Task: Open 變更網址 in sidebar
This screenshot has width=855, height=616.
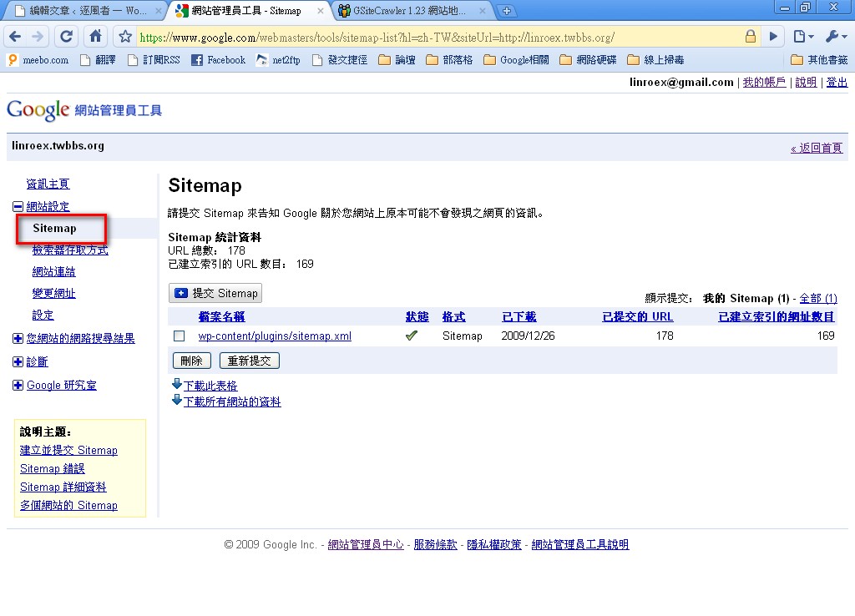Action: 54,293
